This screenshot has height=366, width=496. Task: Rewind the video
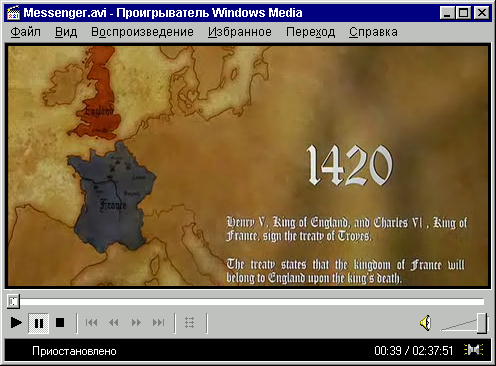(x=114, y=323)
